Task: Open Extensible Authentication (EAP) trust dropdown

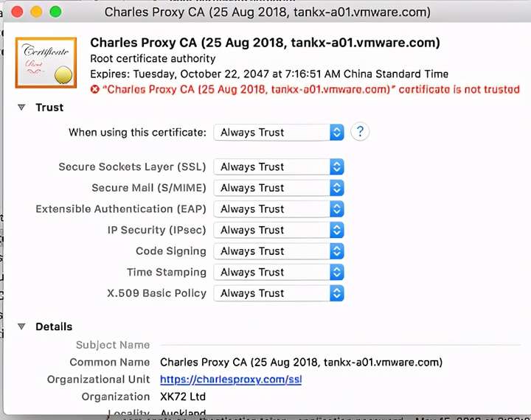Action: [279, 209]
